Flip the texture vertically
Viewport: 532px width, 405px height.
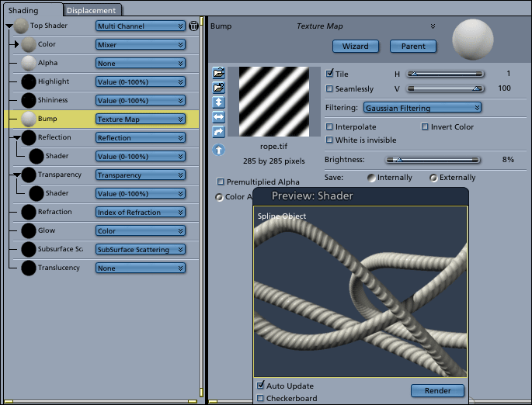[219, 102]
